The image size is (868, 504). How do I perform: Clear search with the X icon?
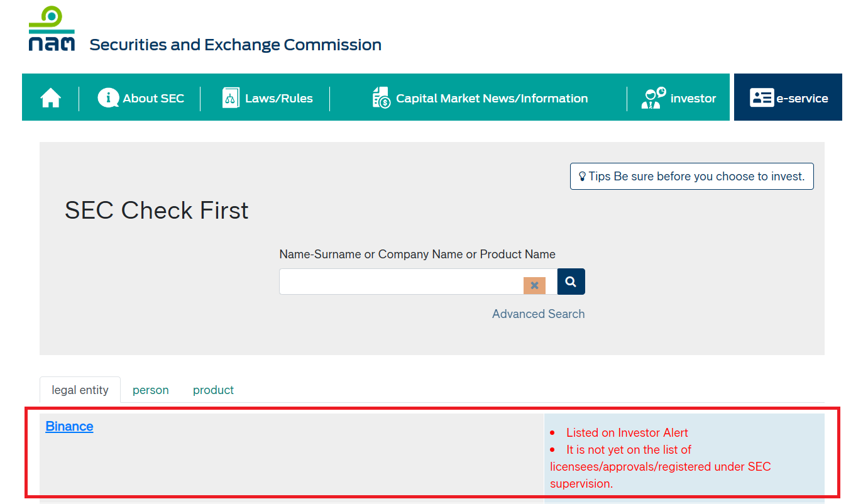tap(534, 285)
